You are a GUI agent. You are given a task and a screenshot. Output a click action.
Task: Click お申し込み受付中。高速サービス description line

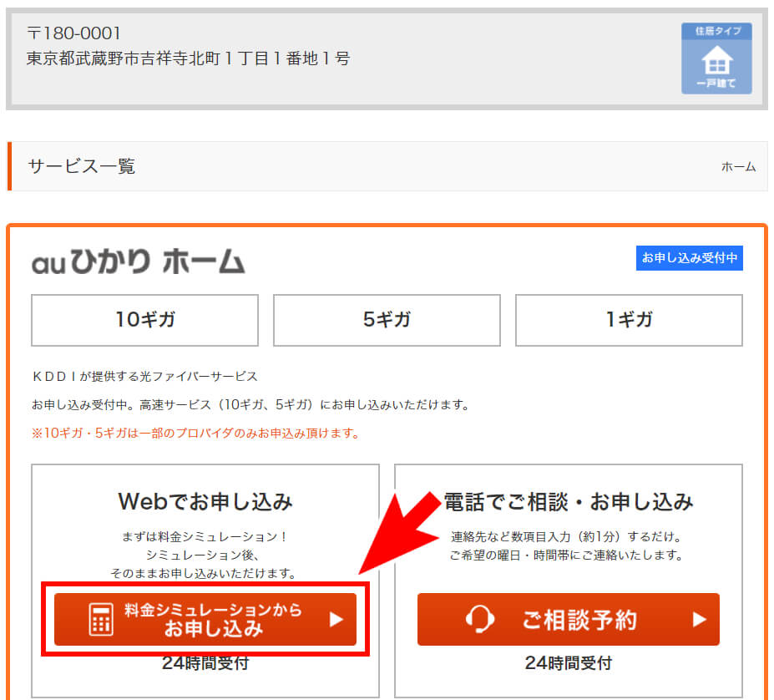click(x=250, y=405)
